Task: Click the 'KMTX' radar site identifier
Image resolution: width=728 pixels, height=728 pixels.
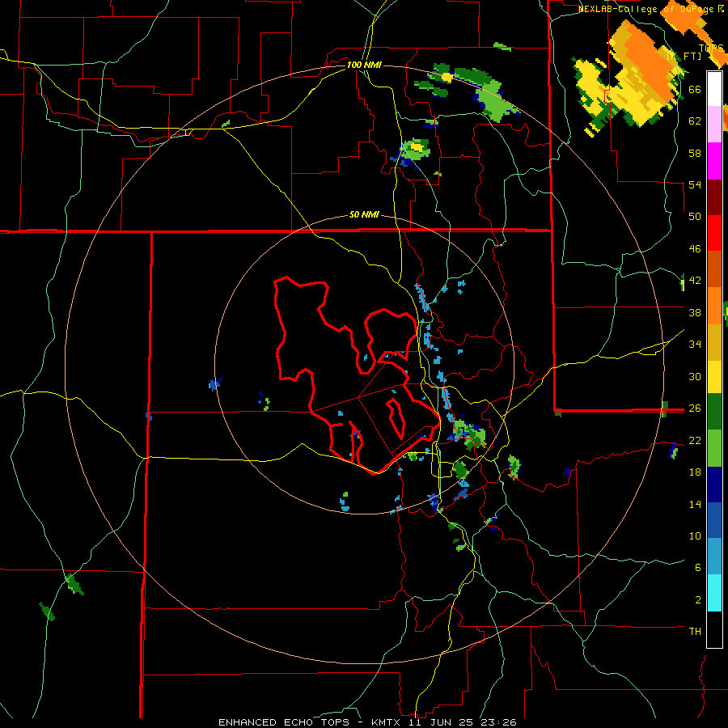Action: [x=385, y=722]
